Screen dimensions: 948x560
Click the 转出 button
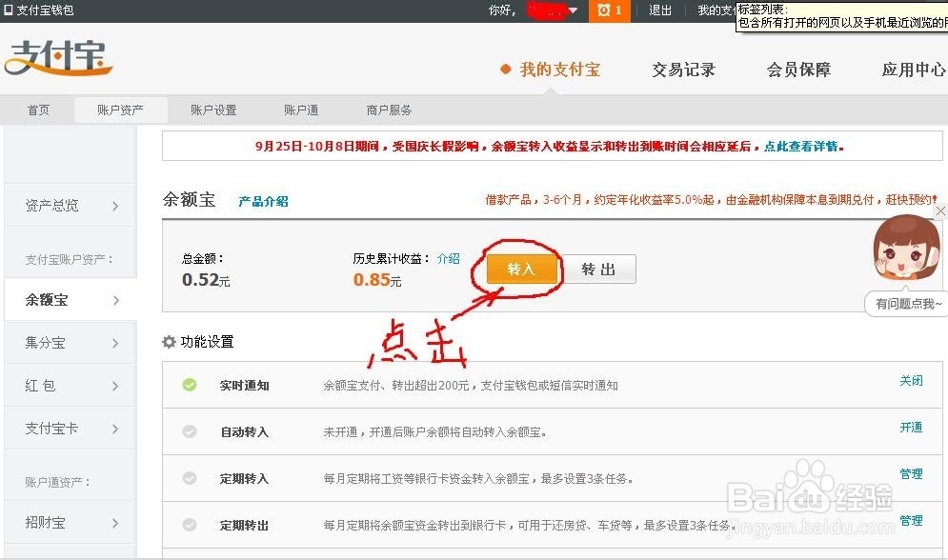tap(598, 269)
